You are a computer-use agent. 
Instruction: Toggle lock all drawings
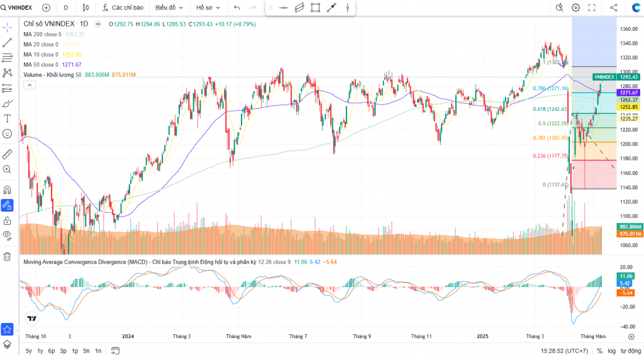point(7,220)
